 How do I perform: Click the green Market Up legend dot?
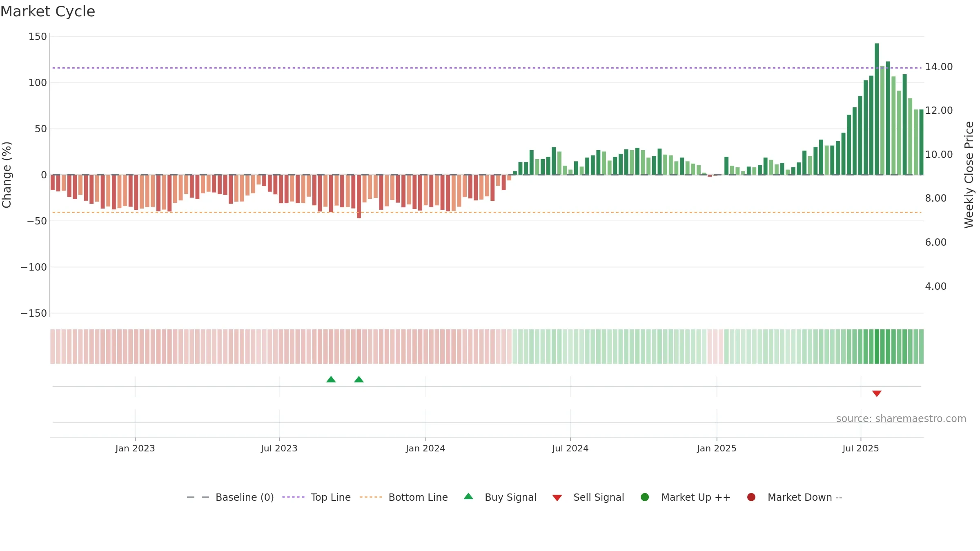(x=645, y=497)
